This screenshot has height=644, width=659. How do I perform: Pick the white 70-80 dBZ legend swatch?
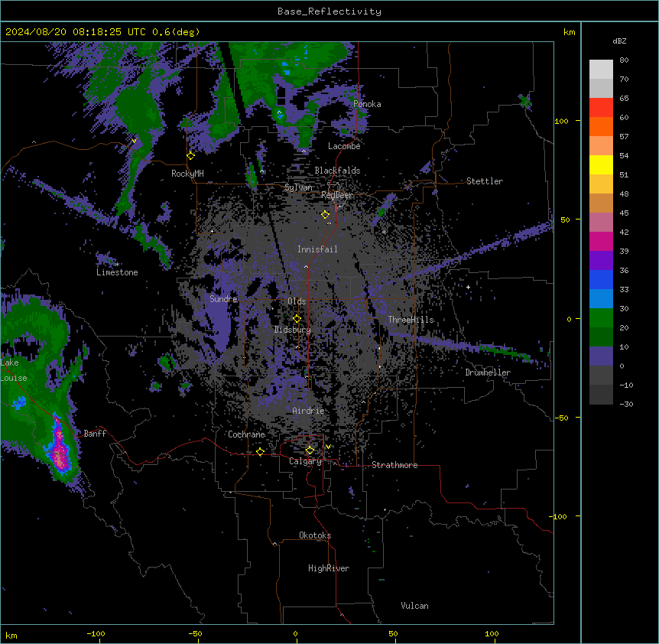pyautogui.click(x=601, y=70)
